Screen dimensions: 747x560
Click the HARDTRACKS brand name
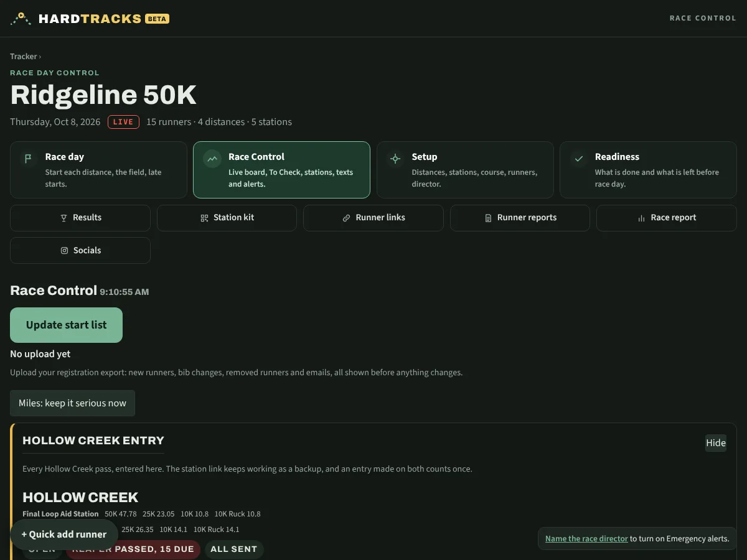click(90, 19)
